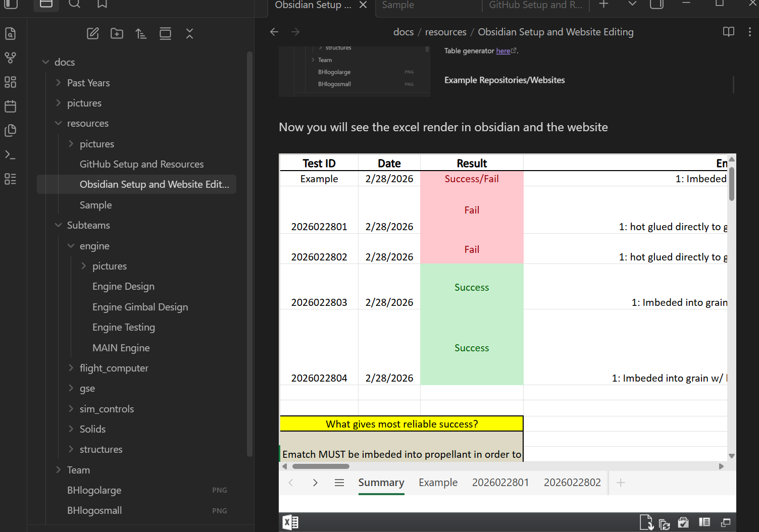Viewport: 759px width, 532px height.
Task: Open quick switcher from the left ribbon
Action: coord(10,34)
